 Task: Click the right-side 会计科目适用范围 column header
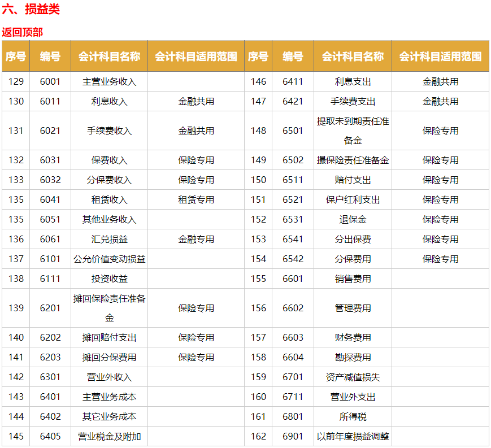coord(441,56)
